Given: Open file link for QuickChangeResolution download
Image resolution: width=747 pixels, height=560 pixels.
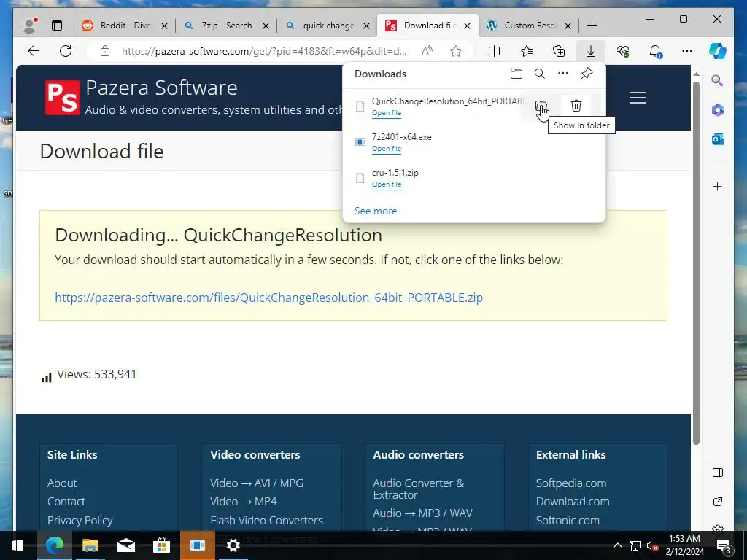Looking at the screenshot, I should [x=387, y=113].
